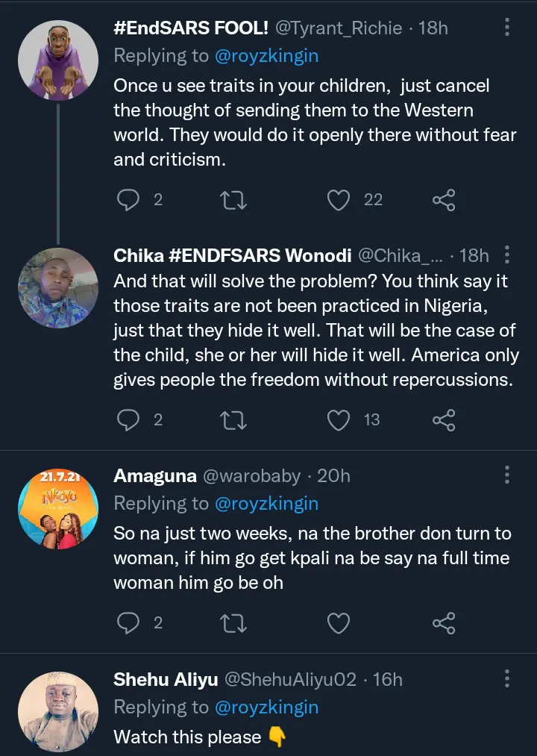Like the tweet with 13 likes
This screenshot has height=756, width=537.
(339, 420)
